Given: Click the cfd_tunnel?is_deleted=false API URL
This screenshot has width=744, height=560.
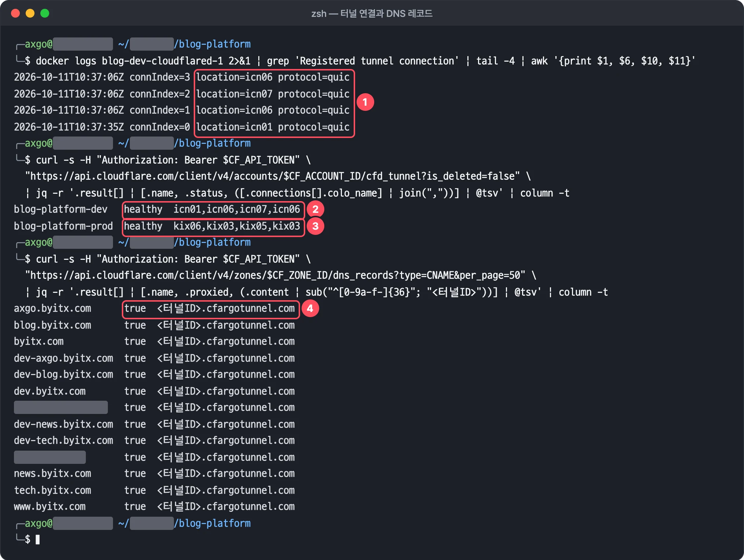Looking at the screenshot, I should (273, 177).
